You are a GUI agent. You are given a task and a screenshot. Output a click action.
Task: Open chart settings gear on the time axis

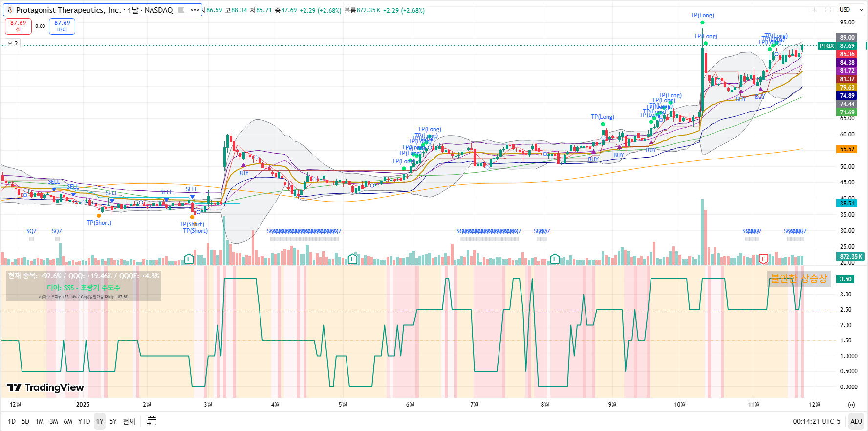(851, 405)
